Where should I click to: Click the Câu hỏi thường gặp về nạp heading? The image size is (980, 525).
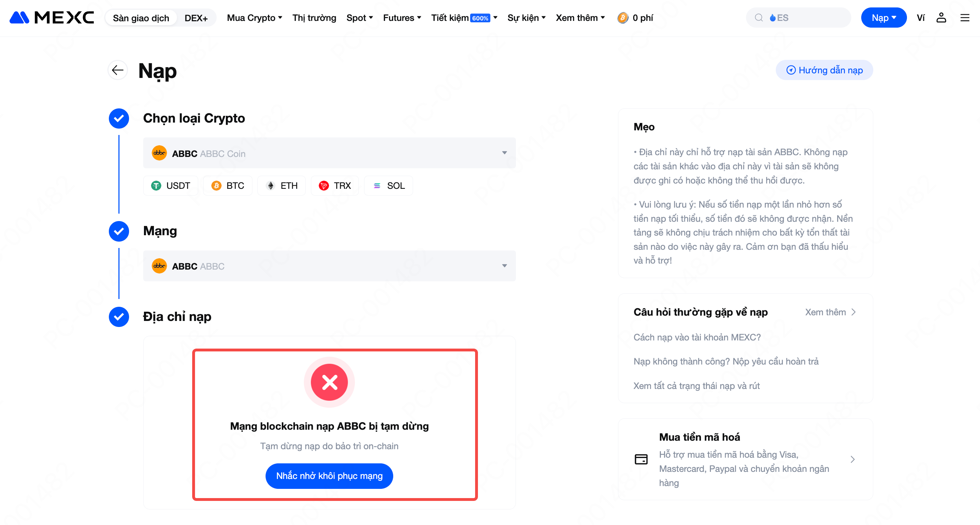[700, 312]
